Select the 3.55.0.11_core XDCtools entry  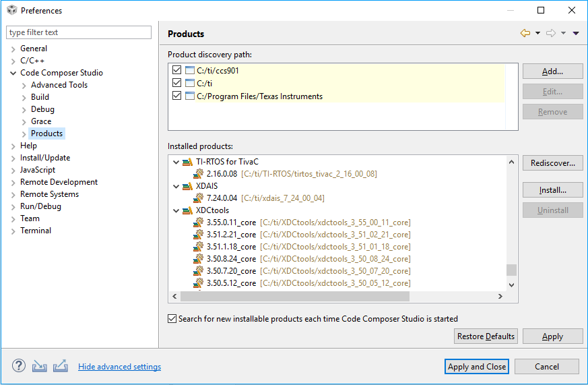click(x=308, y=223)
